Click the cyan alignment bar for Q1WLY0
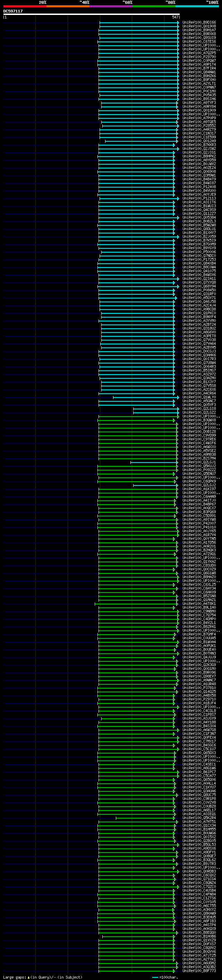The image size is (222, 980). point(146,397)
